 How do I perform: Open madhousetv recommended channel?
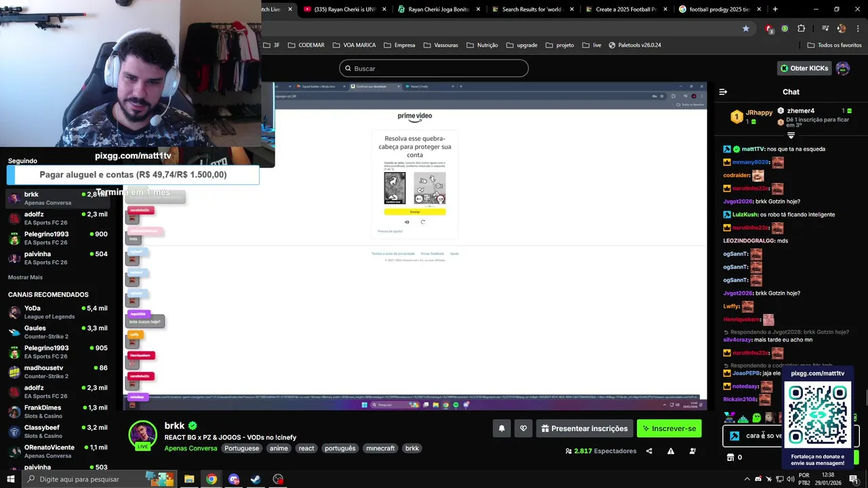click(x=58, y=372)
